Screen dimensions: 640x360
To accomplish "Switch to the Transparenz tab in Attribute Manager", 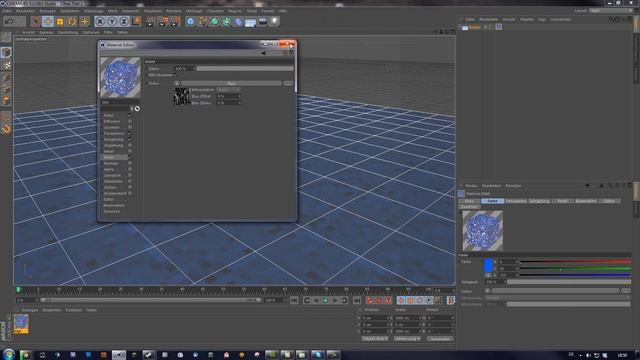I will point(516,201).
